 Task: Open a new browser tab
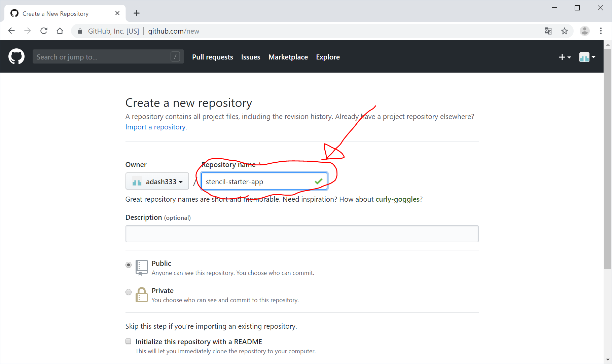[x=136, y=13]
